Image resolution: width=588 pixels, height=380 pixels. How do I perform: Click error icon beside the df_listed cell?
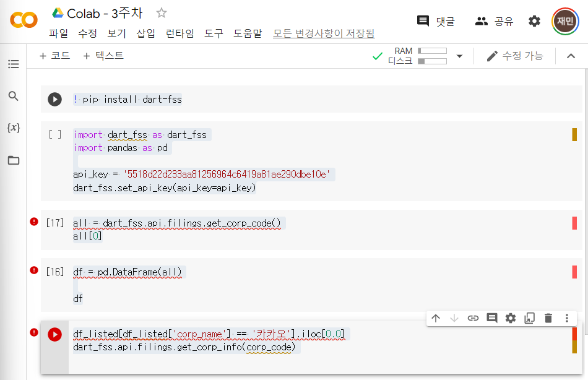[34, 332]
